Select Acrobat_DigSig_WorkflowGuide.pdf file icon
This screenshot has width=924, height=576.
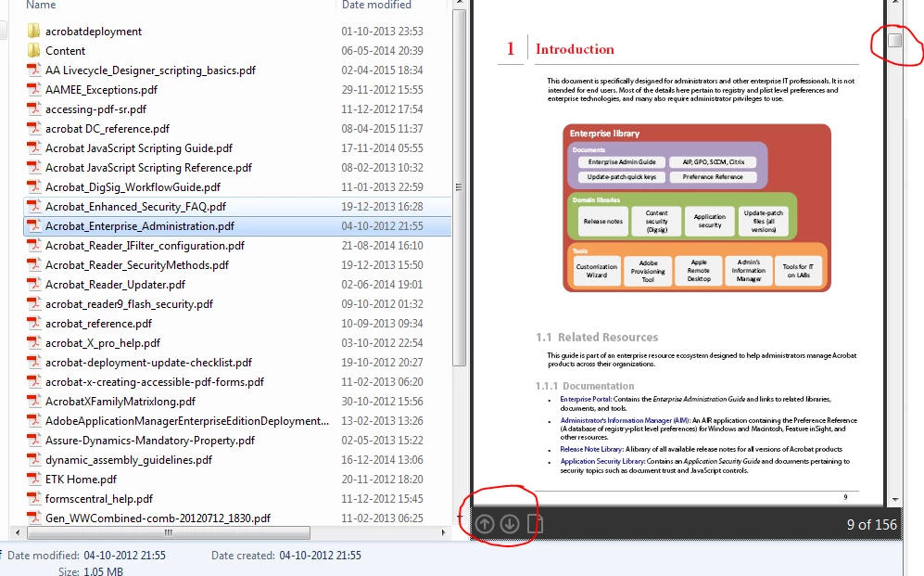(x=34, y=186)
